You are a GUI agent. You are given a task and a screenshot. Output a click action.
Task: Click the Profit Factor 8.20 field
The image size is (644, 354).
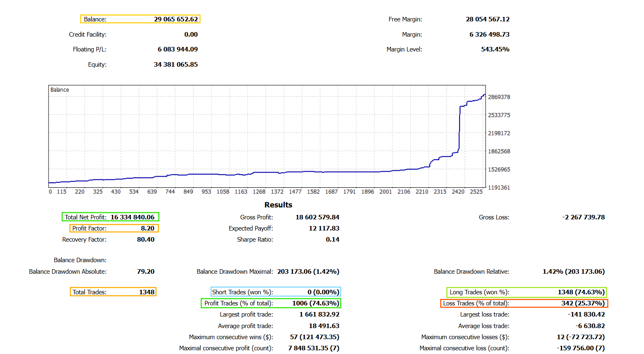pos(114,228)
